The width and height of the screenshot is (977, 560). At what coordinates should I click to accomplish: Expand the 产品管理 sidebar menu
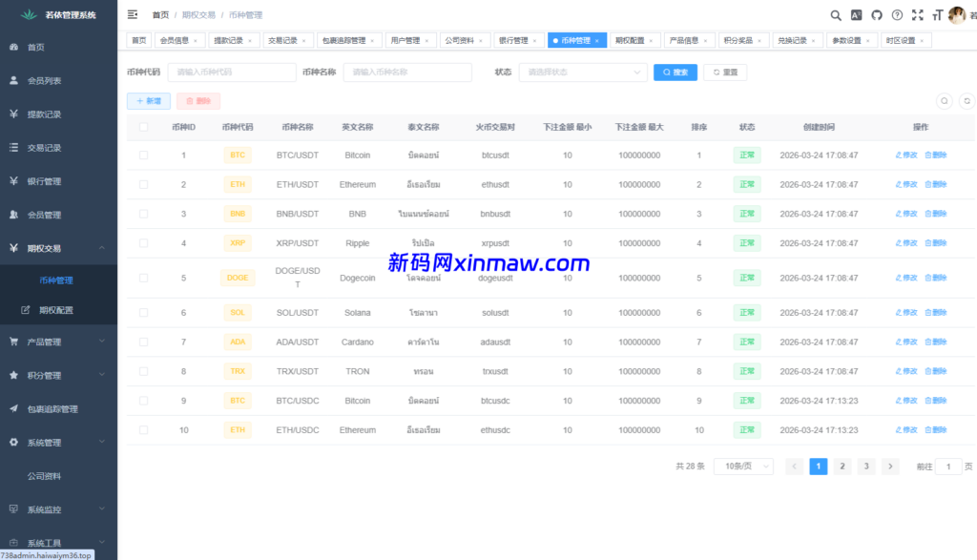pyautogui.click(x=58, y=342)
